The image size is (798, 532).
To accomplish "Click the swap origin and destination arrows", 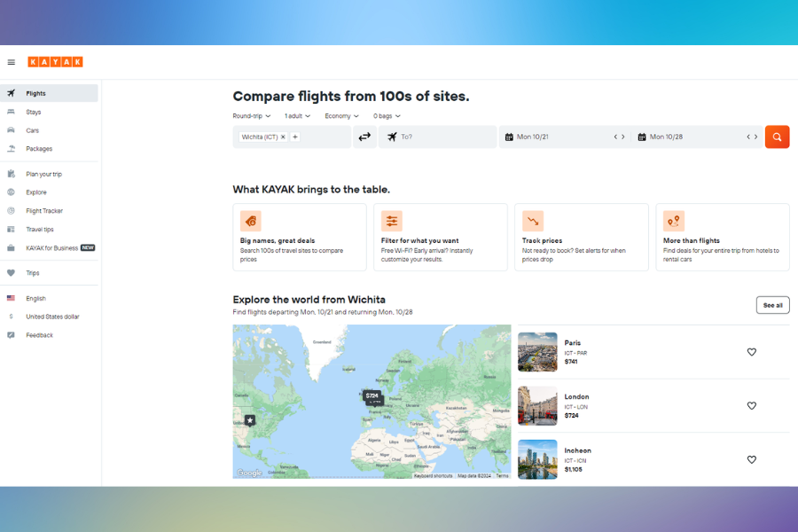I will point(364,137).
